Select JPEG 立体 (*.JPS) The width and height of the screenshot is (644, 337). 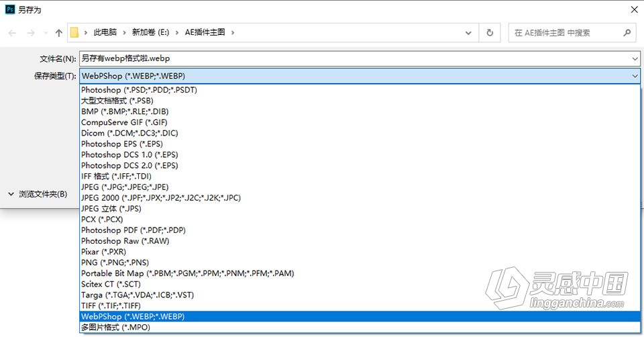click(360, 208)
